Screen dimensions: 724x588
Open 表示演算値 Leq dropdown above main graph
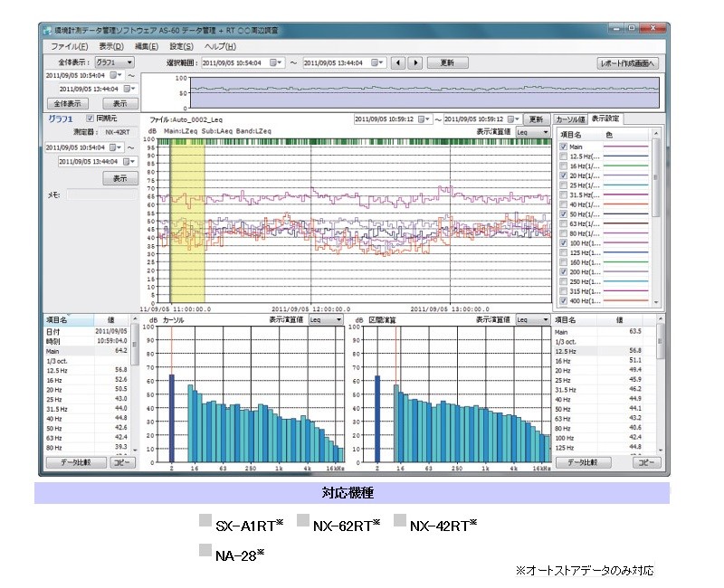pos(533,132)
